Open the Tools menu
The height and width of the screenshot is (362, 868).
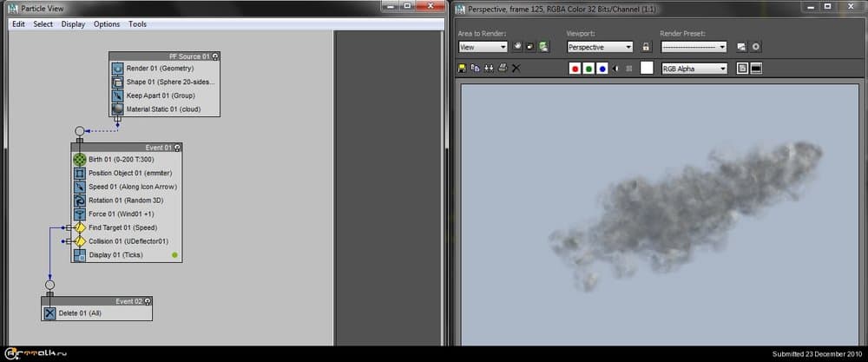pyautogui.click(x=138, y=24)
